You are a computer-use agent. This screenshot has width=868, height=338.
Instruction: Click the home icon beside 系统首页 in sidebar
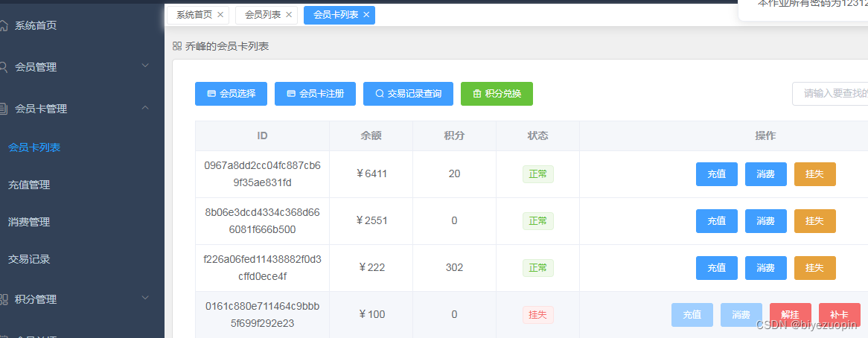point(3,25)
